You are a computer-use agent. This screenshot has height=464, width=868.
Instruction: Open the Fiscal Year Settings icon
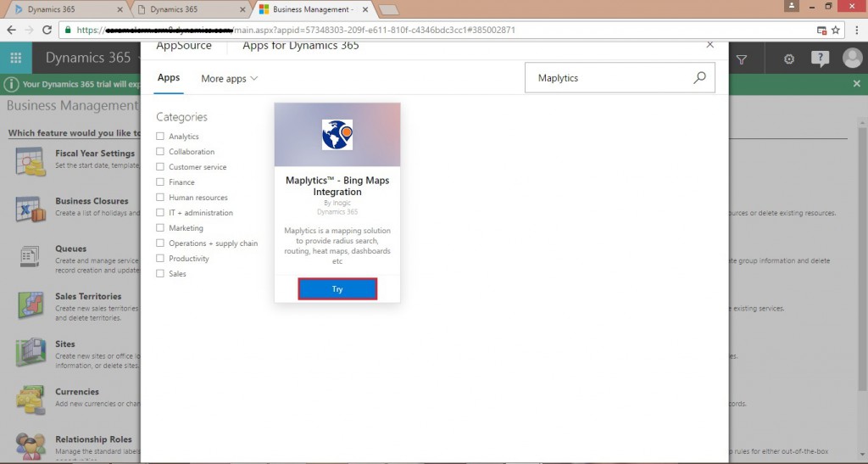tap(31, 161)
